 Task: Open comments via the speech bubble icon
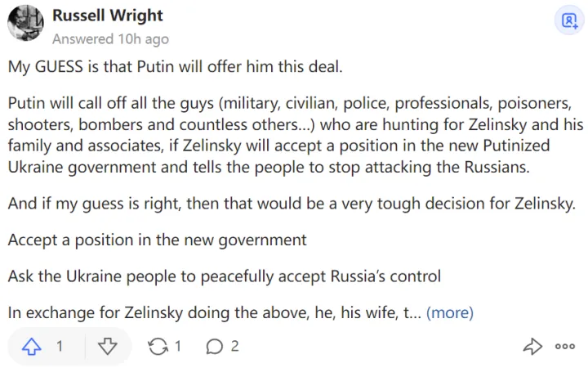tap(214, 346)
